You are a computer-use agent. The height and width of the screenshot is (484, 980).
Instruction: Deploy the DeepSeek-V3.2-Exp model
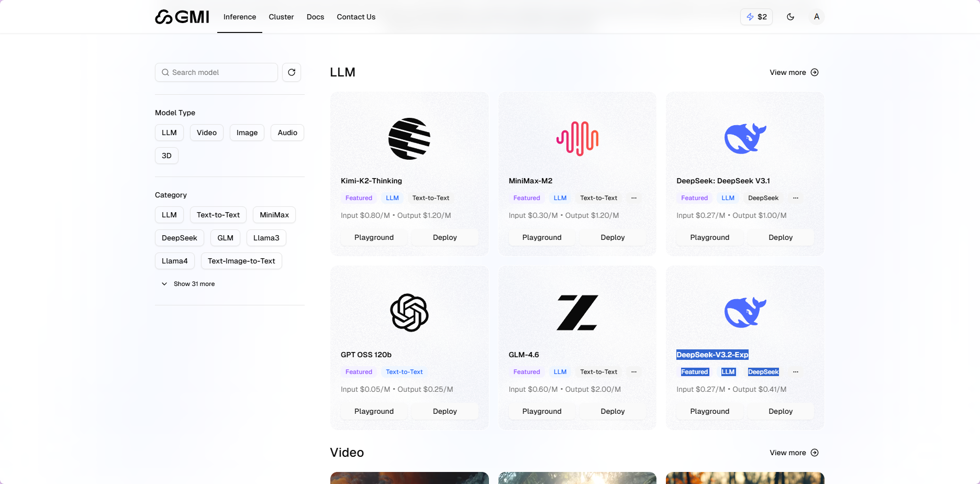[x=781, y=411]
